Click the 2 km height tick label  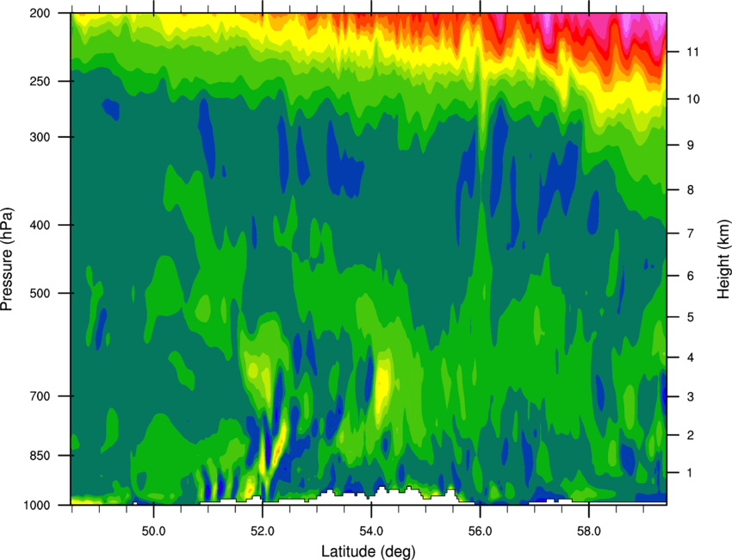pyautogui.click(x=690, y=435)
